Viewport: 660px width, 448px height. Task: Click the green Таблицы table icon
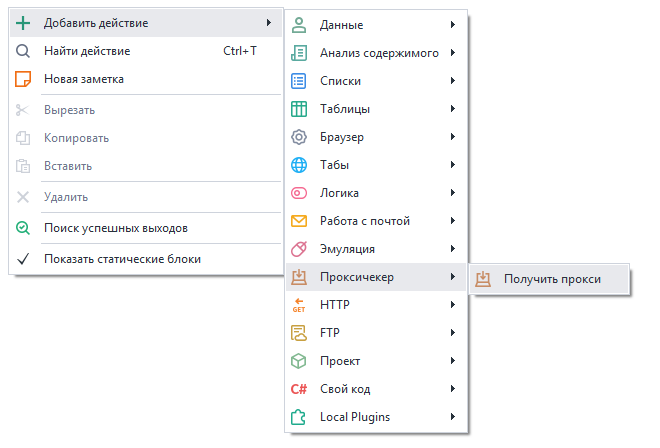click(298, 109)
